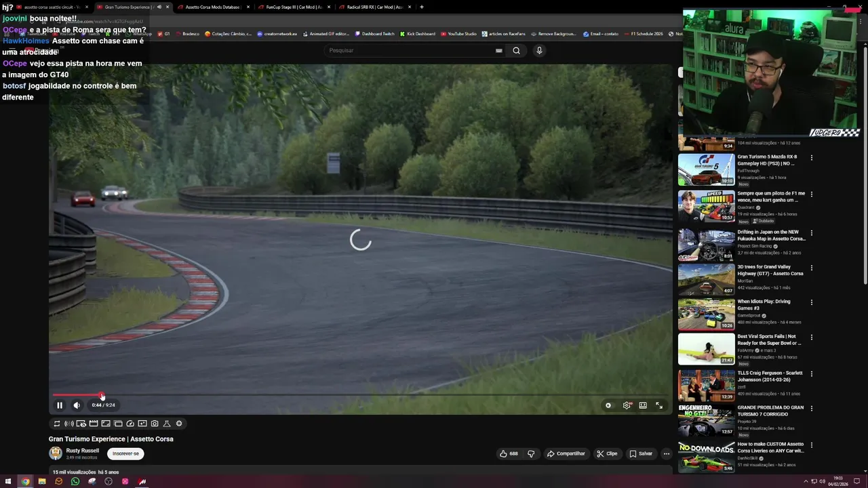This screenshot has width=868, height=488.
Task: Mute the video with the speaker icon
Action: point(77,405)
